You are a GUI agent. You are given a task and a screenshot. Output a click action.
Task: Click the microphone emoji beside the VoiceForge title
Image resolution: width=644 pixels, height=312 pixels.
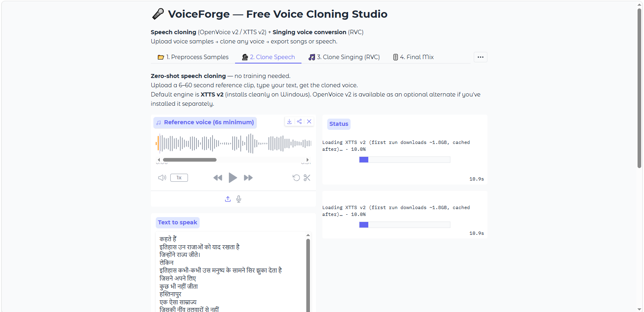coord(158,14)
